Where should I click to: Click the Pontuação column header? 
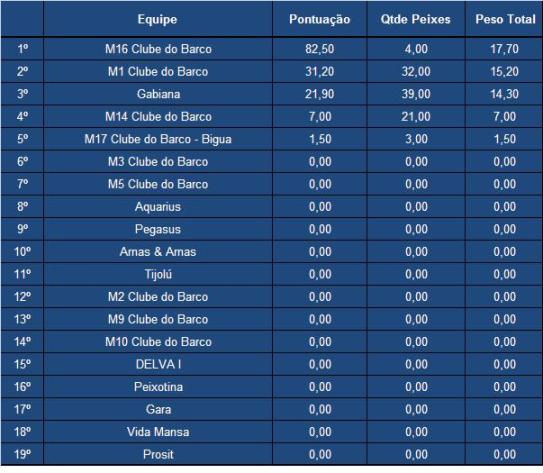point(320,19)
